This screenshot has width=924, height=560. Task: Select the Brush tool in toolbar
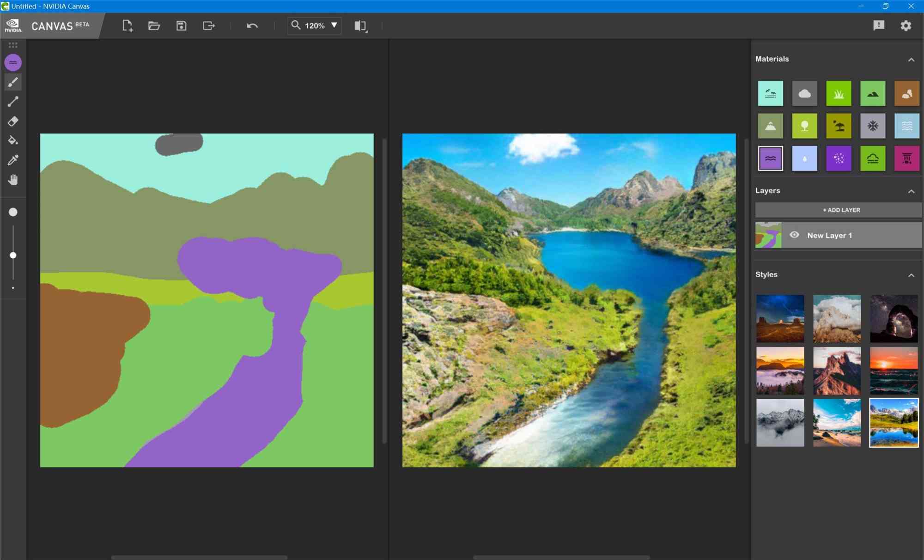(x=13, y=82)
